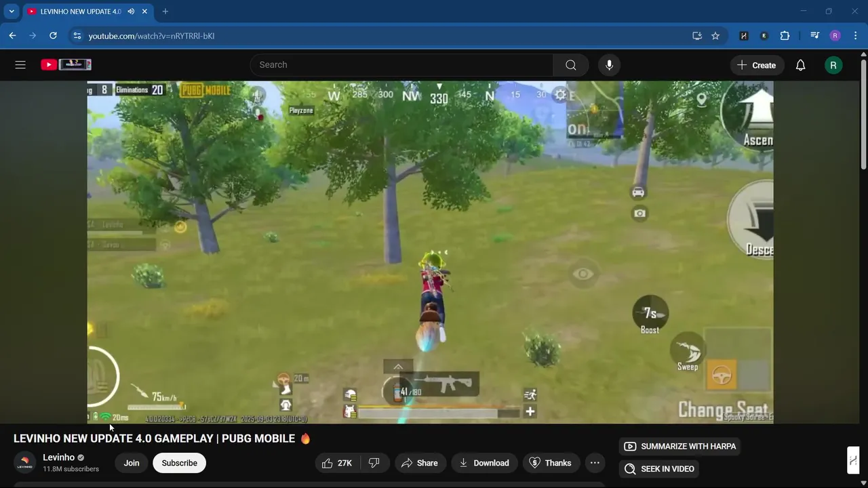This screenshot has height=488, width=868.
Task: Reload the current page
Action: (53, 36)
